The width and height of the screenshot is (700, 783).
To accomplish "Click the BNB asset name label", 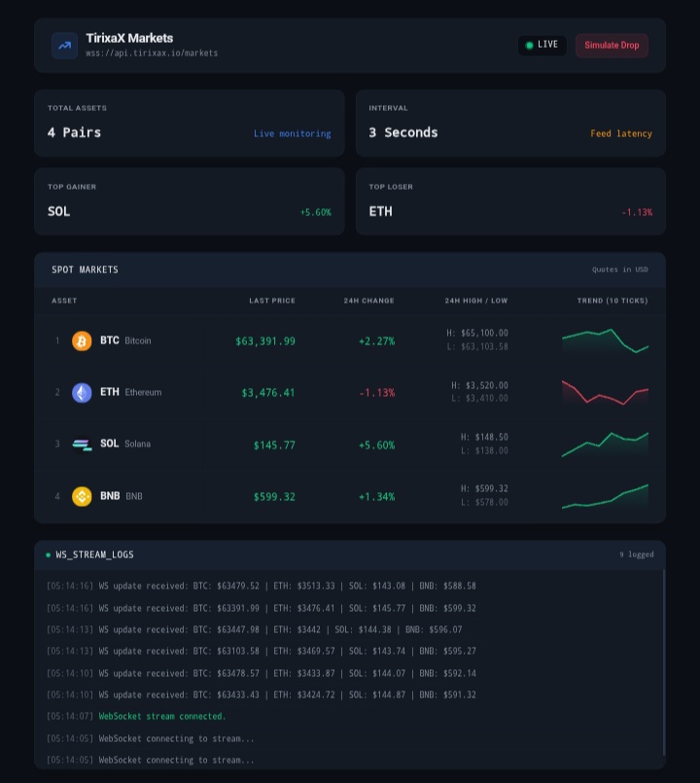I will (x=122, y=496).
